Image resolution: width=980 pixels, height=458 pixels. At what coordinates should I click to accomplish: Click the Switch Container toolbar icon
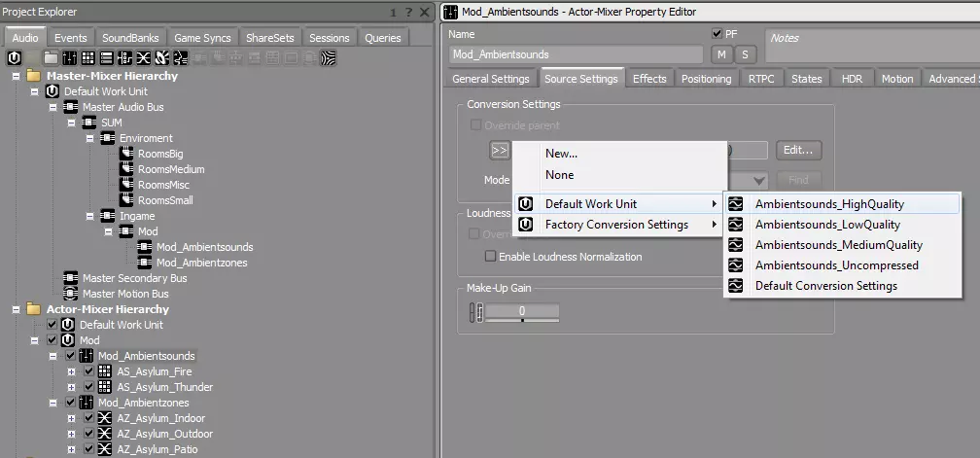pyautogui.click(x=125, y=58)
